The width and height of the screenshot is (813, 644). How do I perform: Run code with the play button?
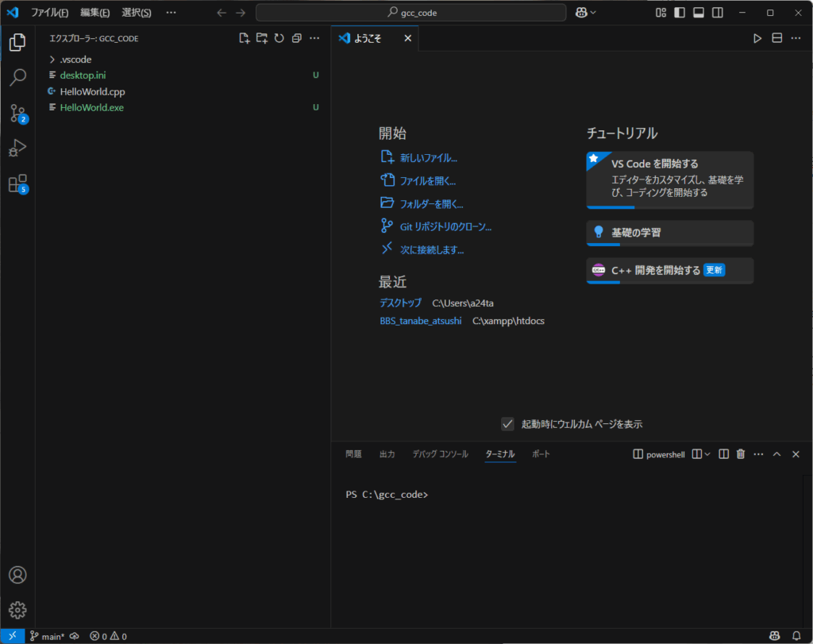pyautogui.click(x=757, y=38)
